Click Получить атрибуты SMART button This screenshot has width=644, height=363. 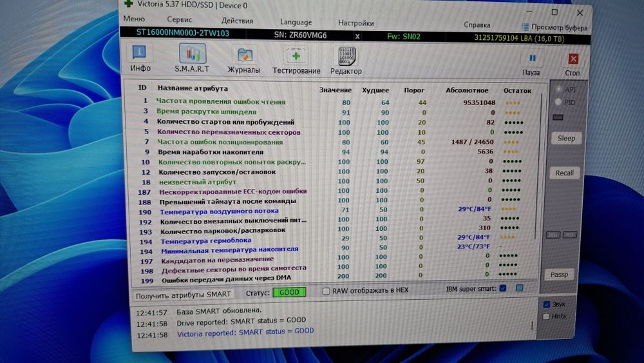point(183,295)
